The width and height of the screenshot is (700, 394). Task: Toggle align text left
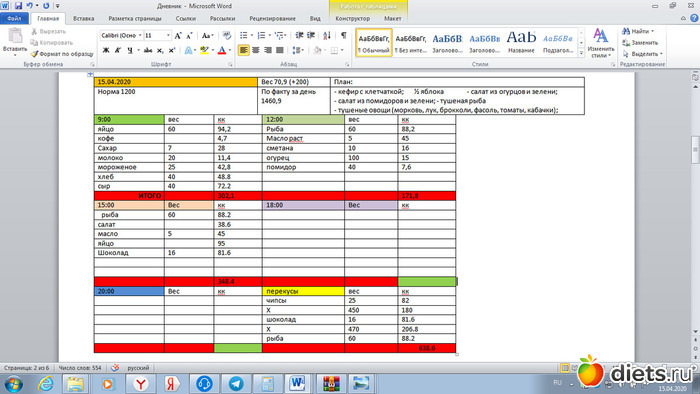tap(244, 50)
